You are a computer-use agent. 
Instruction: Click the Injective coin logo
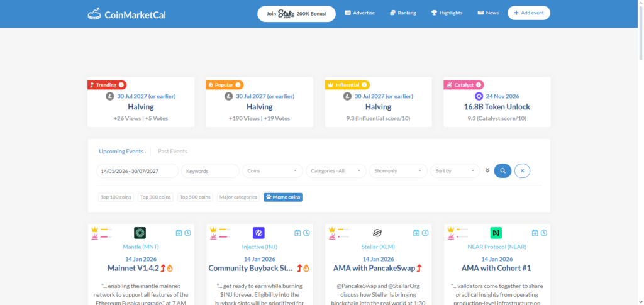258,233
